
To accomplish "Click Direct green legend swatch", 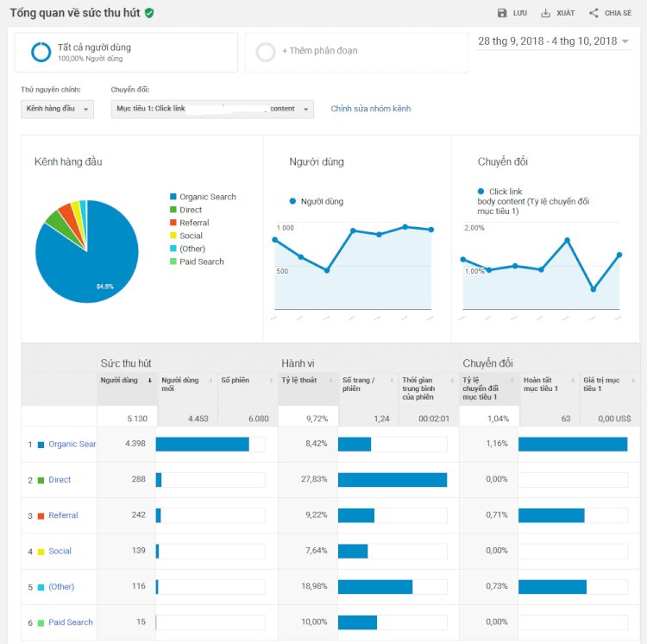I will click(x=173, y=210).
